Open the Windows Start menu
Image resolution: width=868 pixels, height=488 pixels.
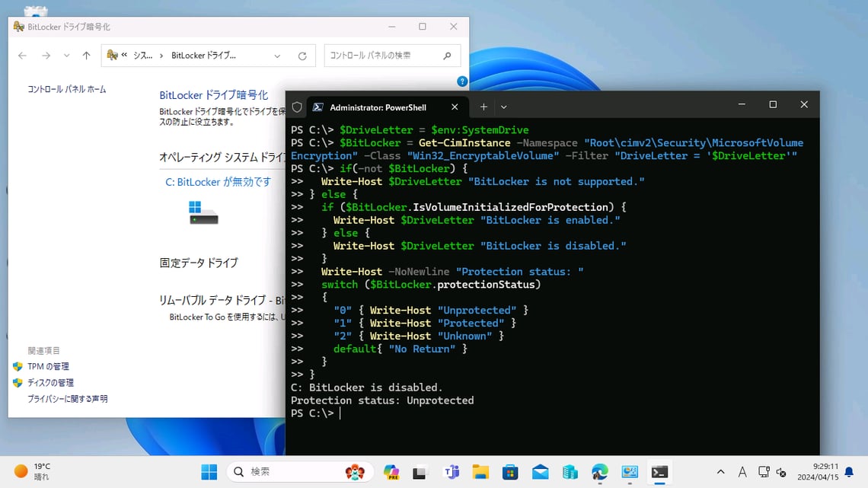(x=209, y=472)
